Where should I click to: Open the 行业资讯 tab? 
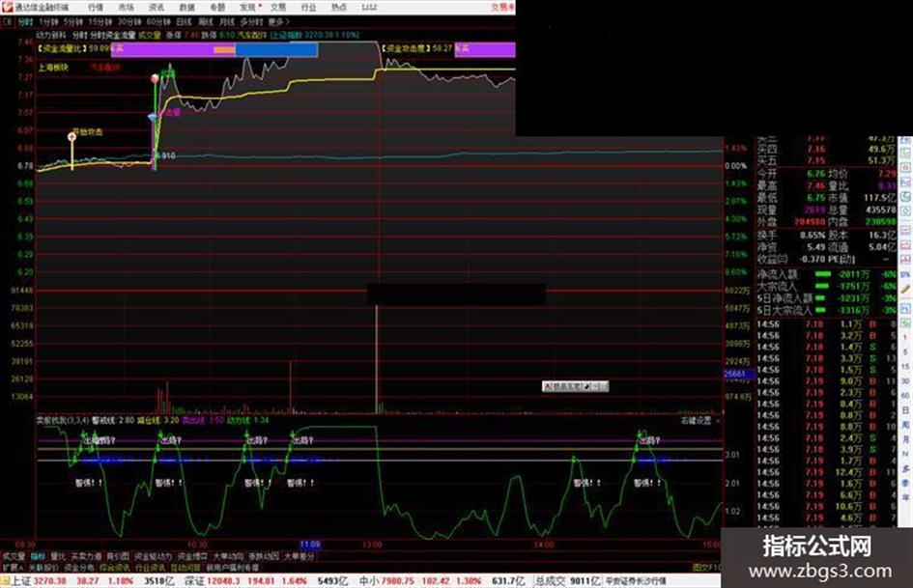pos(150,567)
